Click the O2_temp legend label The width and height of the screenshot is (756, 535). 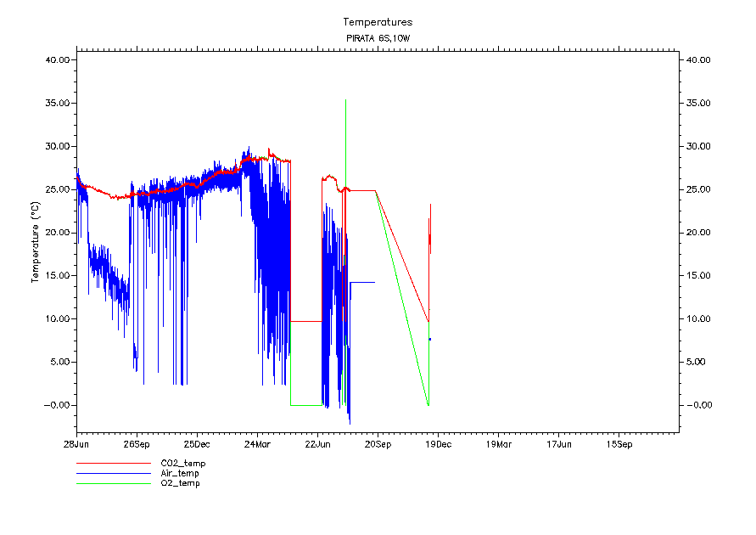(181, 483)
